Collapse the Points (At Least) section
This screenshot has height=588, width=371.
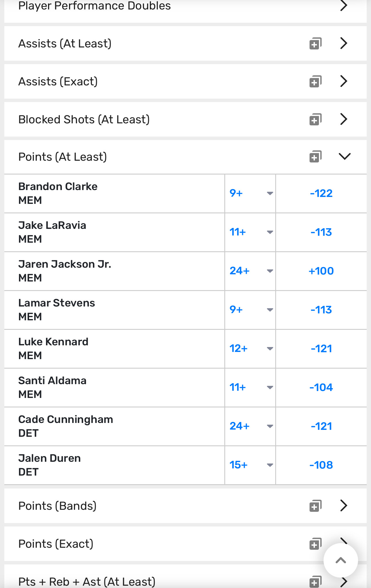pyautogui.click(x=344, y=157)
